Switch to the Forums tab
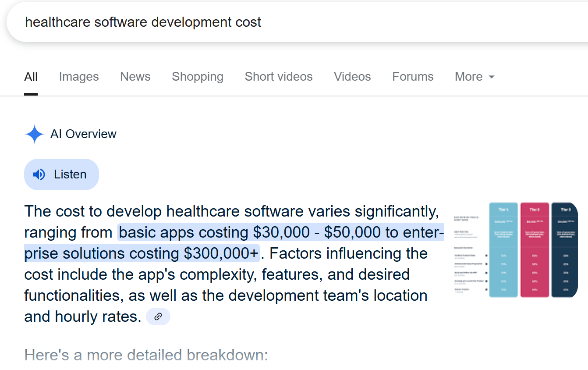Viewport: 588px width, 370px height. point(413,77)
